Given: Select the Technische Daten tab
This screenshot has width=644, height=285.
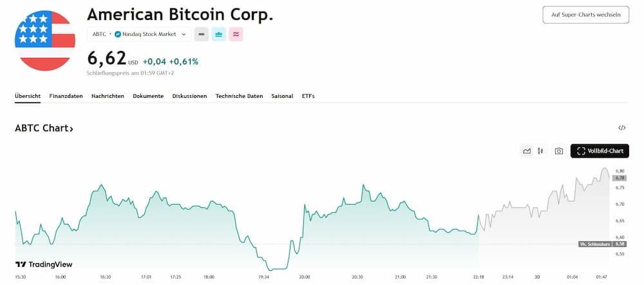Looking at the screenshot, I should tap(239, 96).
